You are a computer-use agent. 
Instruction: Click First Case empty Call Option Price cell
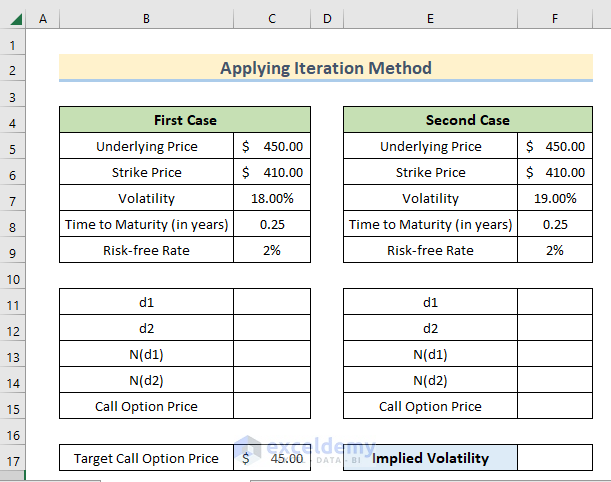click(x=272, y=406)
